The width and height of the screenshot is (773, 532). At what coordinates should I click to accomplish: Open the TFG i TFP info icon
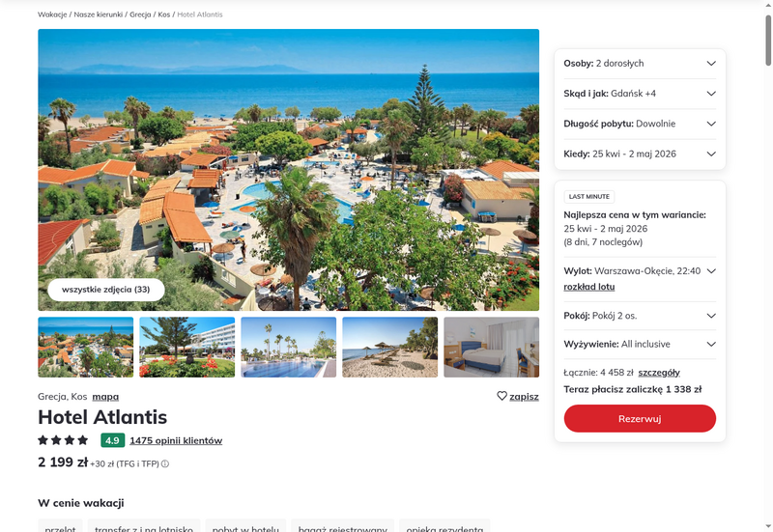[x=165, y=463]
